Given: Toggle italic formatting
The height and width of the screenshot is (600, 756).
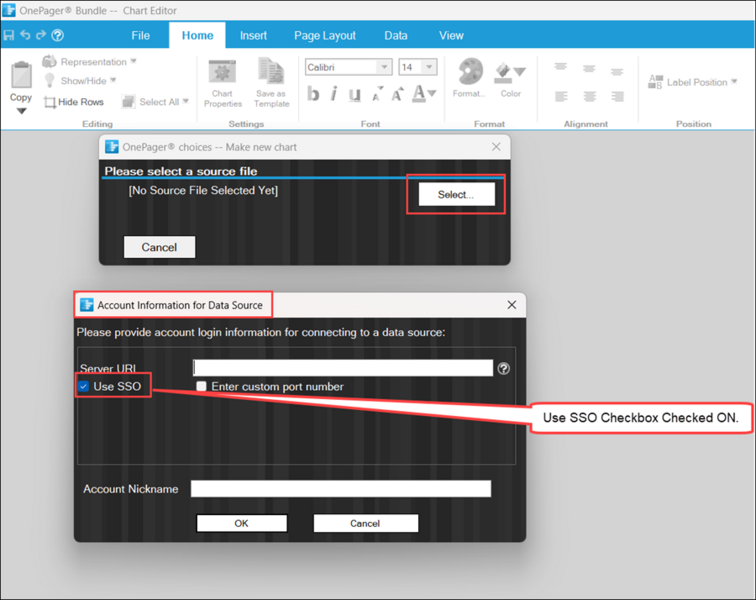Looking at the screenshot, I should [334, 94].
